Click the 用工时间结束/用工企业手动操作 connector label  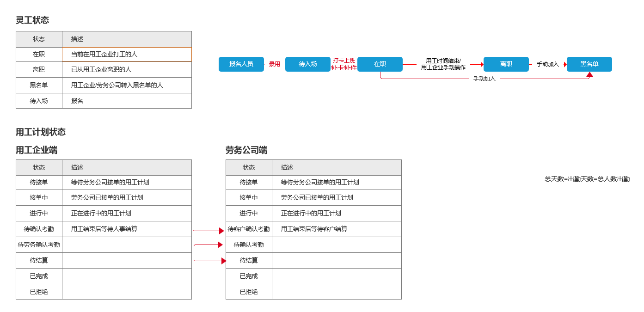pyautogui.click(x=443, y=64)
